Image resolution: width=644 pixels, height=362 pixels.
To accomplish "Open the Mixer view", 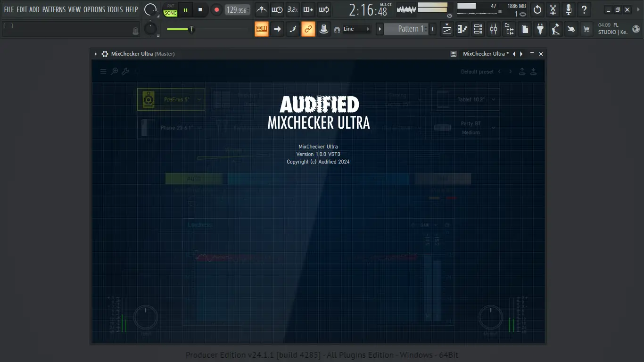I will pos(494,29).
